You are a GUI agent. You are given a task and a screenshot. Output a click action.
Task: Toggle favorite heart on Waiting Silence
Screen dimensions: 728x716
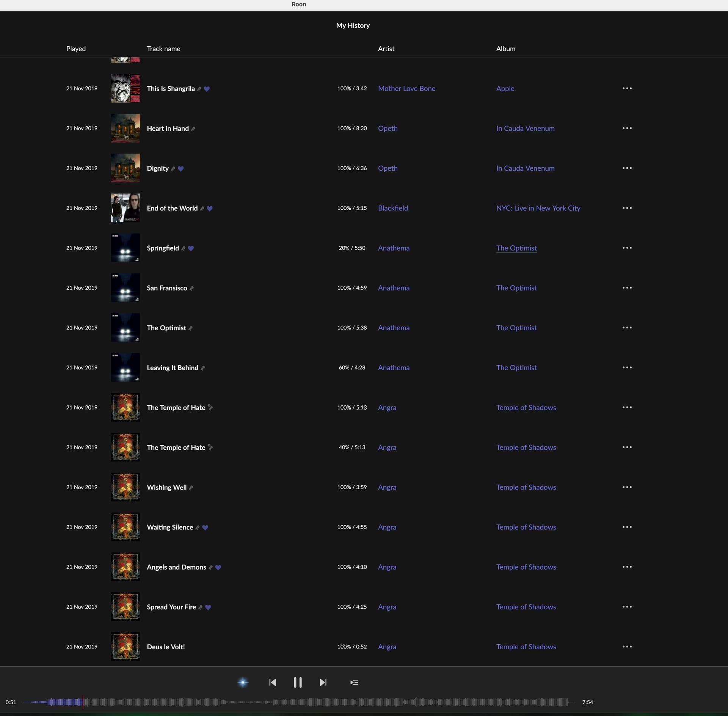(205, 528)
